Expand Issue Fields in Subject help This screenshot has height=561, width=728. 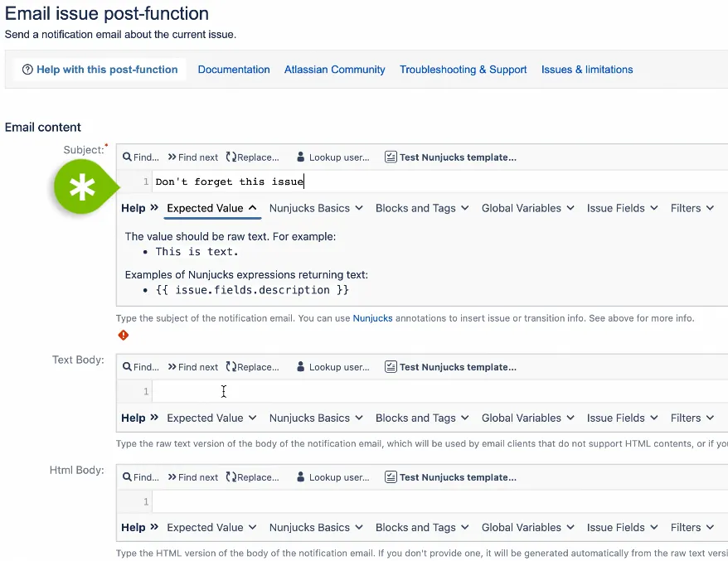pyautogui.click(x=622, y=208)
